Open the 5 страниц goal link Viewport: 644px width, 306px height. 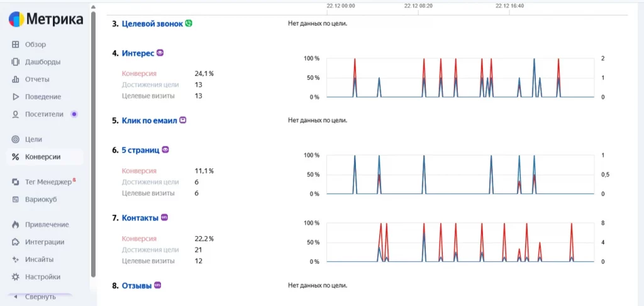[x=140, y=150]
